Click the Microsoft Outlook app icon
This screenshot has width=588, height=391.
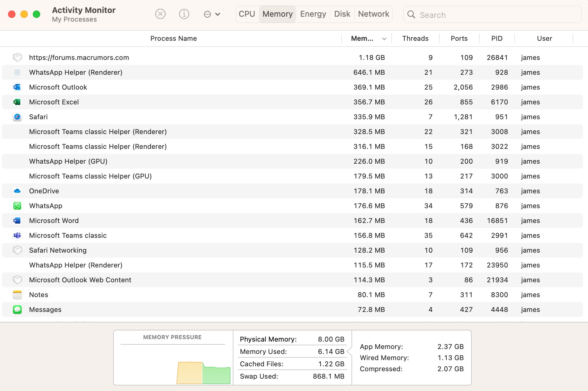(17, 87)
